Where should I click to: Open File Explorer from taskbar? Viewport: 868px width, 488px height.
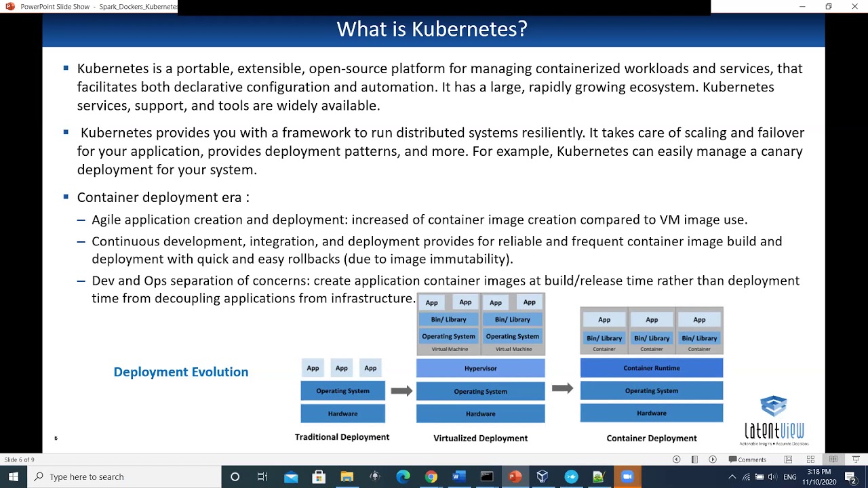tap(347, 476)
